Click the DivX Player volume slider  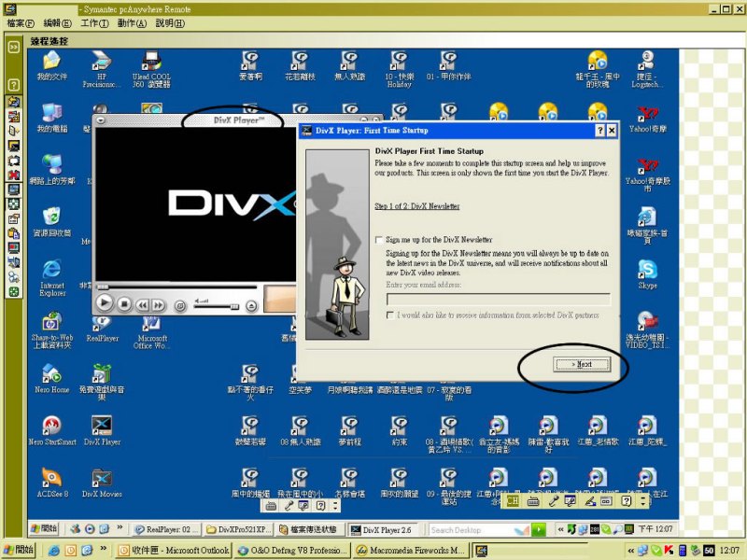pyautogui.click(x=217, y=306)
